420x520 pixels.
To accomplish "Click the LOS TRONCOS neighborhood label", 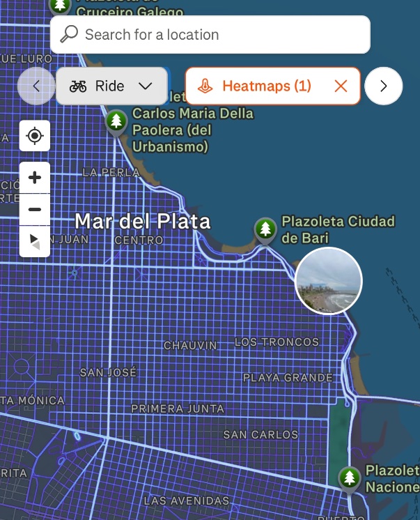I will pyautogui.click(x=277, y=342).
